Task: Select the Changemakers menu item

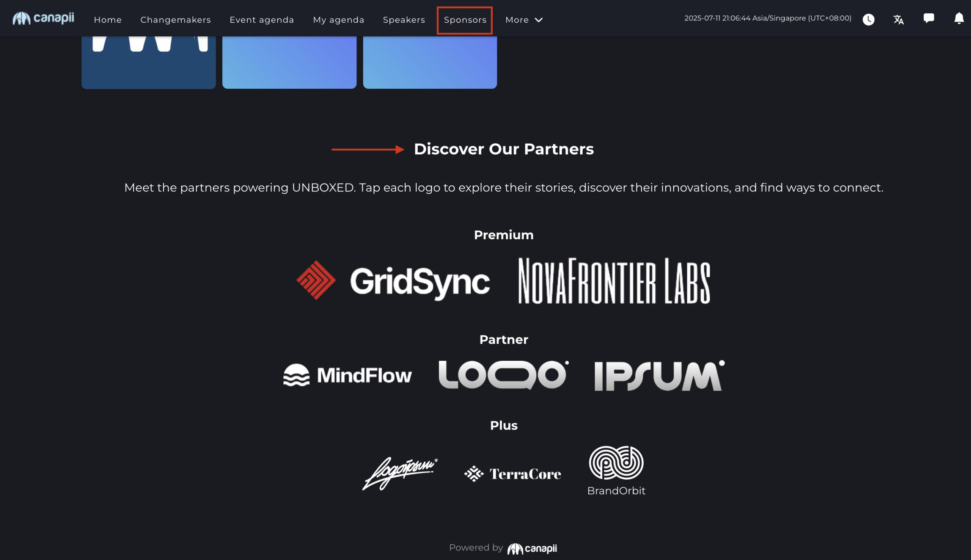Action: coord(176,20)
